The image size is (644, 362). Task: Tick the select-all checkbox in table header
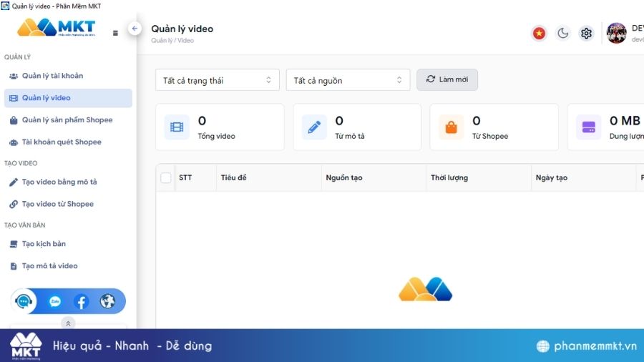166,177
